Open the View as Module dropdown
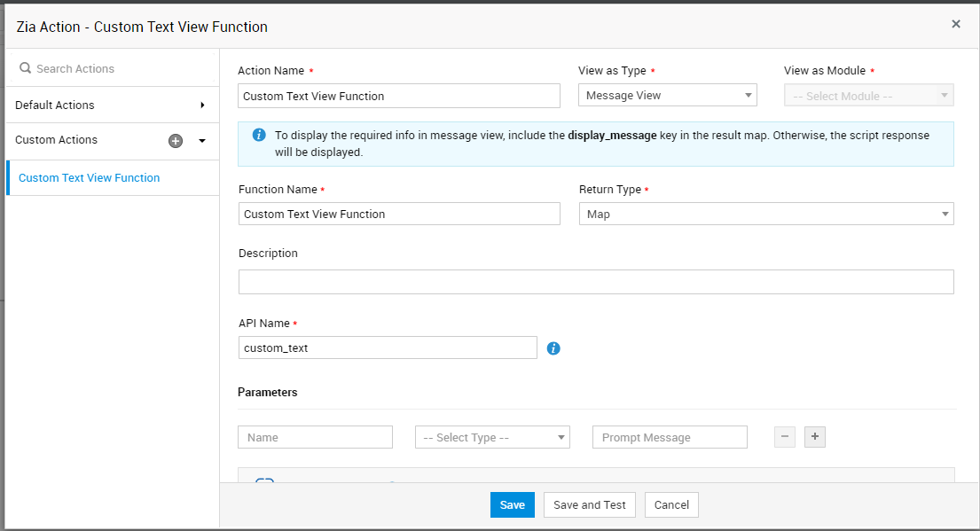980x531 pixels. click(868, 96)
